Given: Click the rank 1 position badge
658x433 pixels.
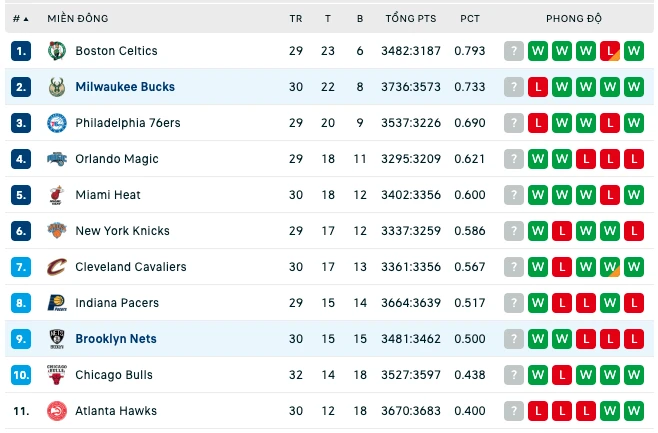Looking at the screenshot, I should pos(21,51).
